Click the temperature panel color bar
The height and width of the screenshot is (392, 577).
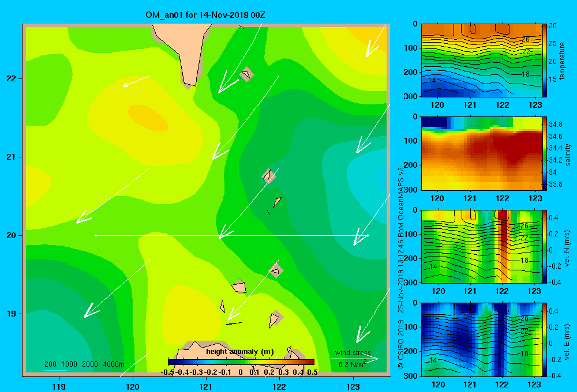[x=544, y=61]
